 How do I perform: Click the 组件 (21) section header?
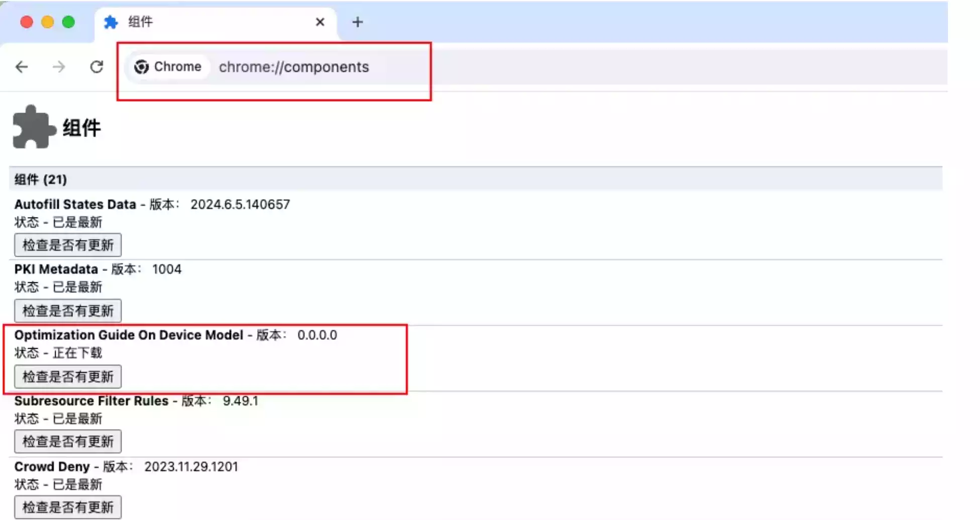point(41,179)
